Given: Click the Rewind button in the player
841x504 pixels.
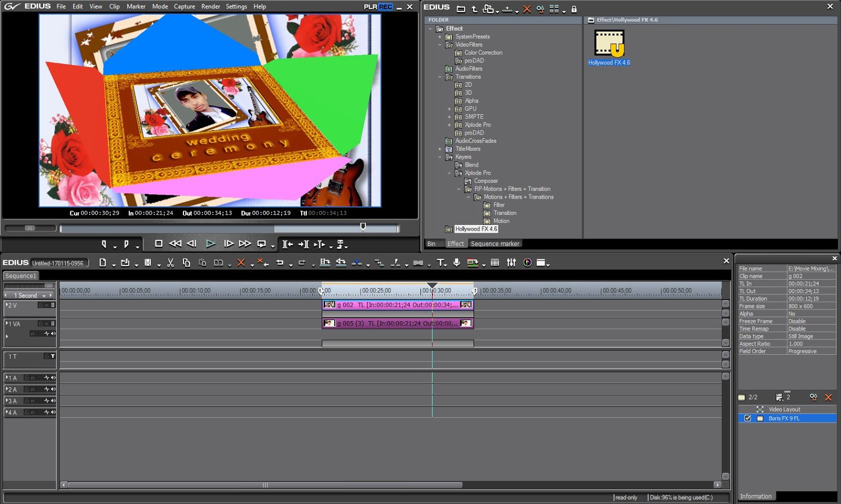Looking at the screenshot, I should (x=175, y=243).
